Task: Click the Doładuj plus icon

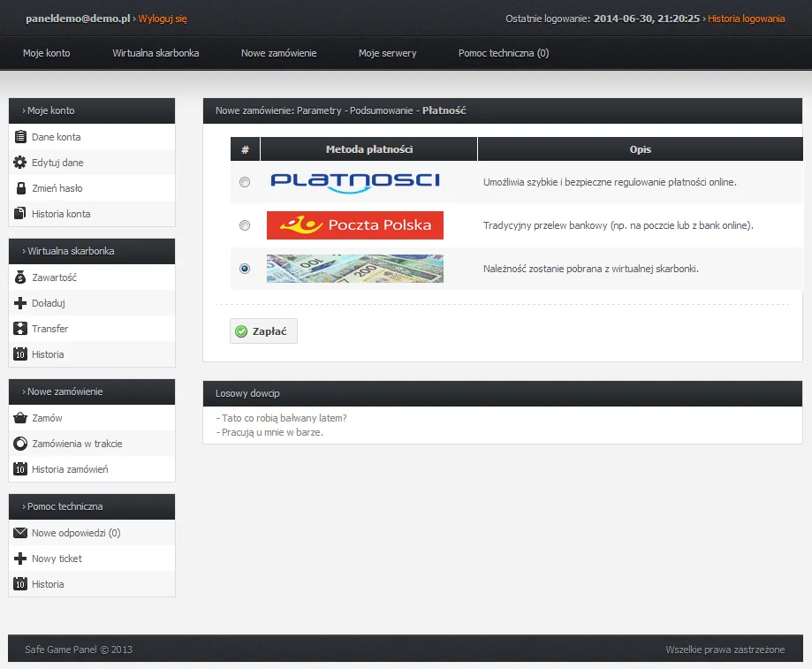Action: [20, 303]
